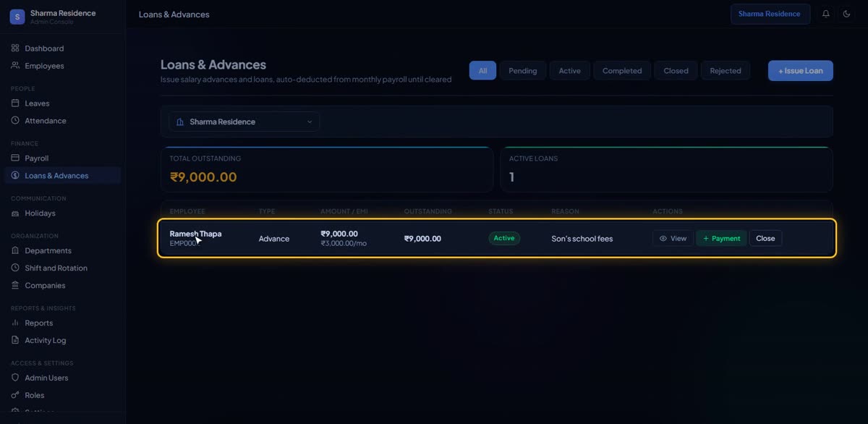Click the Departments building icon
868x424 pixels.
(x=15, y=250)
